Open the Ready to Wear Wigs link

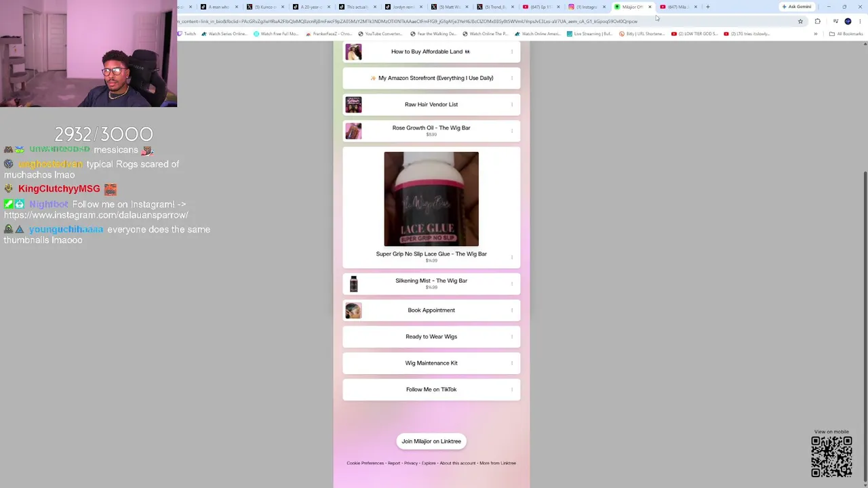pyautogui.click(x=431, y=337)
